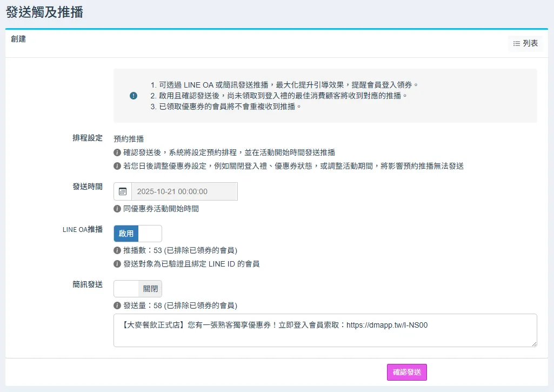Click the calendar icon beside the send time

[x=123, y=191]
